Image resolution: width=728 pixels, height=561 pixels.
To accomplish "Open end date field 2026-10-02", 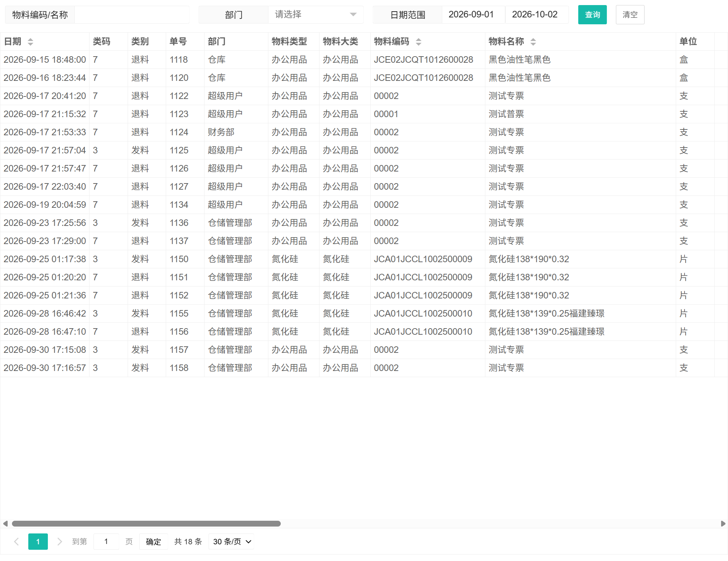I will (537, 15).
